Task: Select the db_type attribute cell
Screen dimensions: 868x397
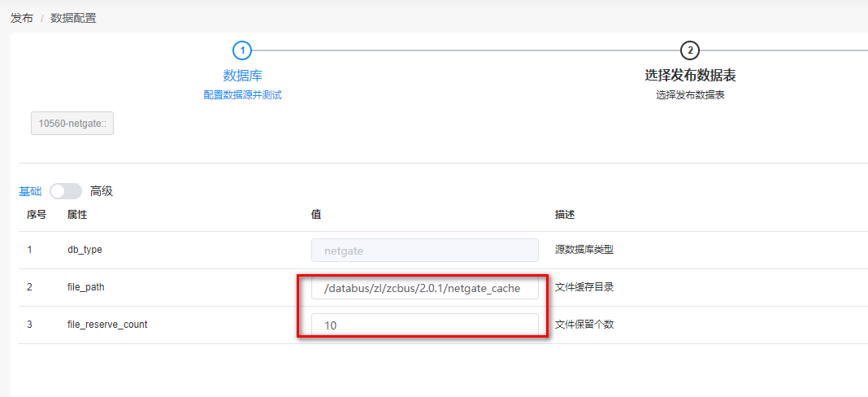Action: (x=85, y=250)
